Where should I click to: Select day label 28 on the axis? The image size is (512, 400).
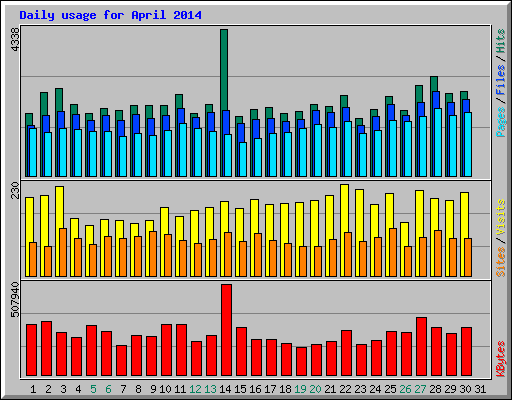click(435, 389)
